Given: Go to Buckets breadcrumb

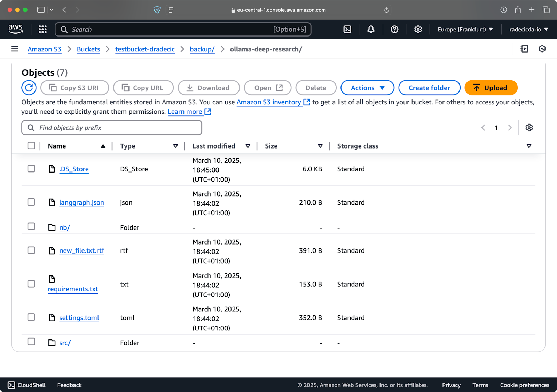Looking at the screenshot, I should tap(88, 49).
